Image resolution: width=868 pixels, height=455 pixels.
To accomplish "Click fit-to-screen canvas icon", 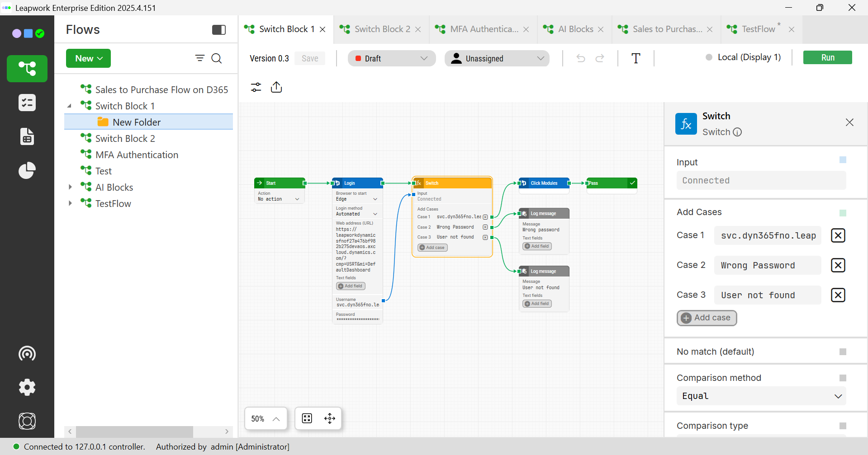I will [307, 418].
